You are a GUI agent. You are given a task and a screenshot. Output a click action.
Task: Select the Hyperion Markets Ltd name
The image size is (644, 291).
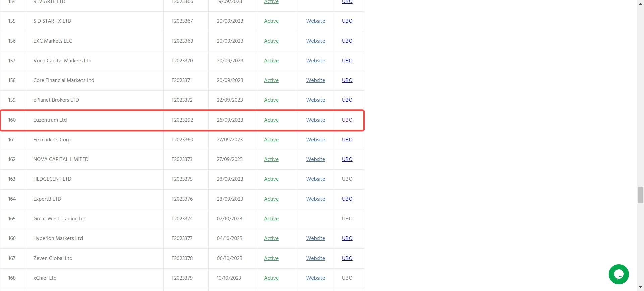[x=58, y=238]
